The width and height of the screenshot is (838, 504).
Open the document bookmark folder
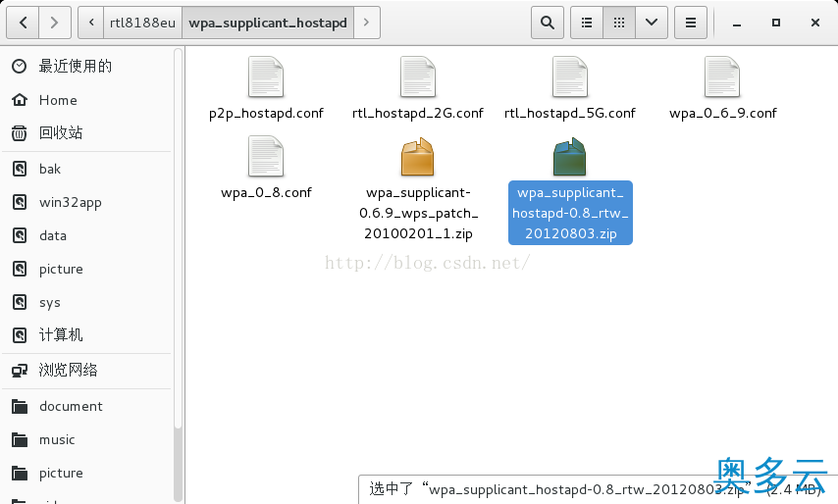click(86, 406)
